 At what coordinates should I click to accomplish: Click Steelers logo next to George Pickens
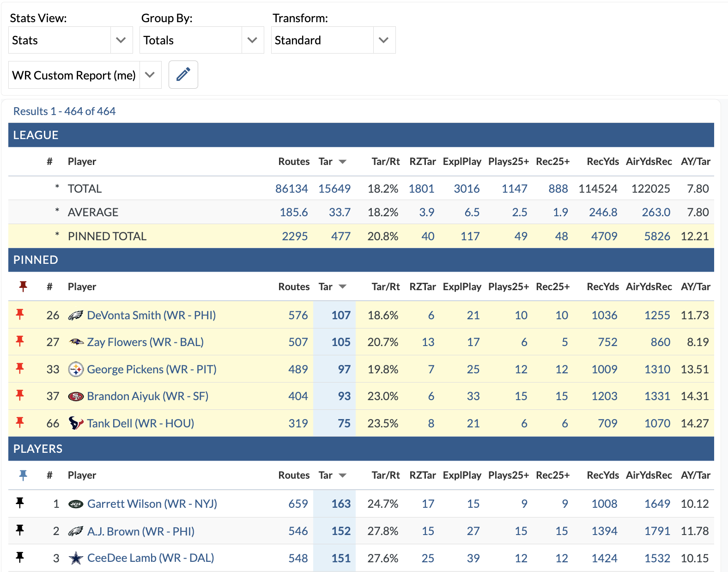pos(76,369)
